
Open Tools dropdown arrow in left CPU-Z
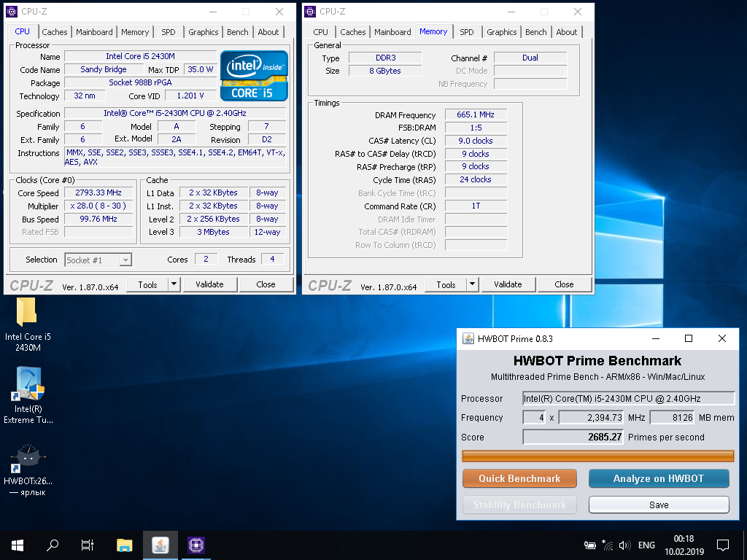[x=174, y=284]
